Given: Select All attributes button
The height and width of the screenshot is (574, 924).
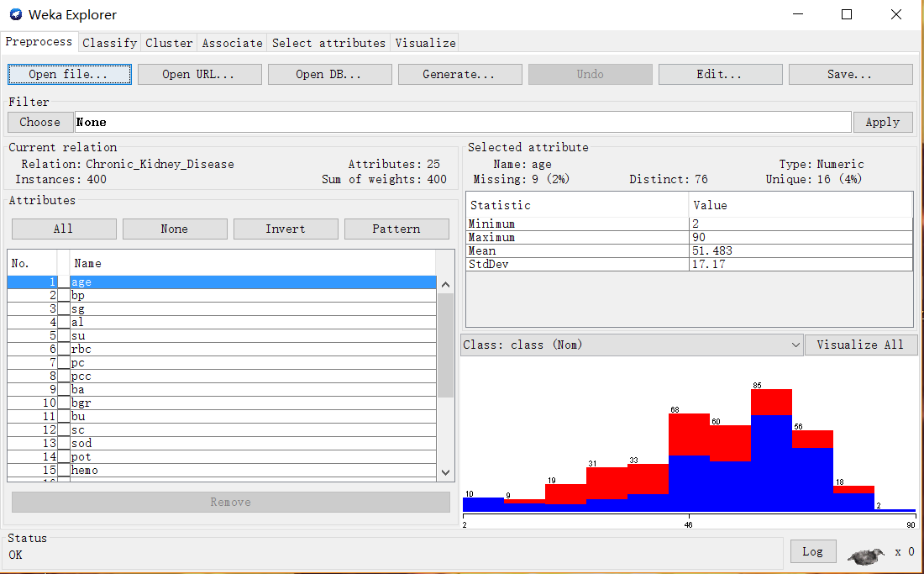Looking at the screenshot, I should tap(64, 229).
